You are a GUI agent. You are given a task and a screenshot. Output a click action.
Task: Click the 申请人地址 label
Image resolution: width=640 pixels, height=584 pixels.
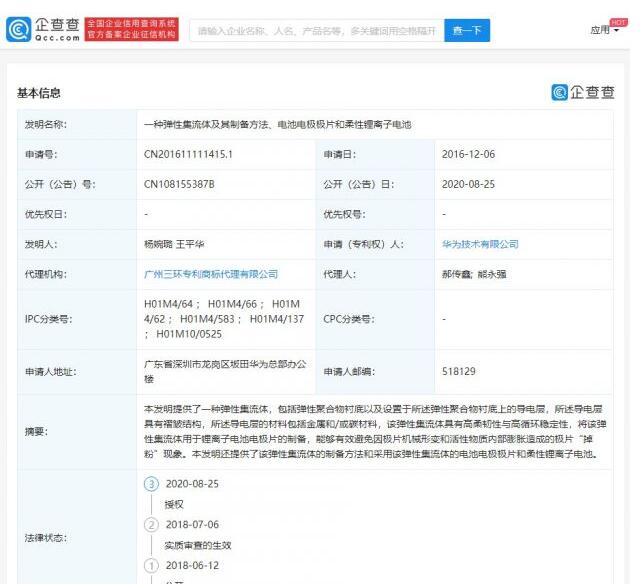pyautogui.click(x=50, y=371)
